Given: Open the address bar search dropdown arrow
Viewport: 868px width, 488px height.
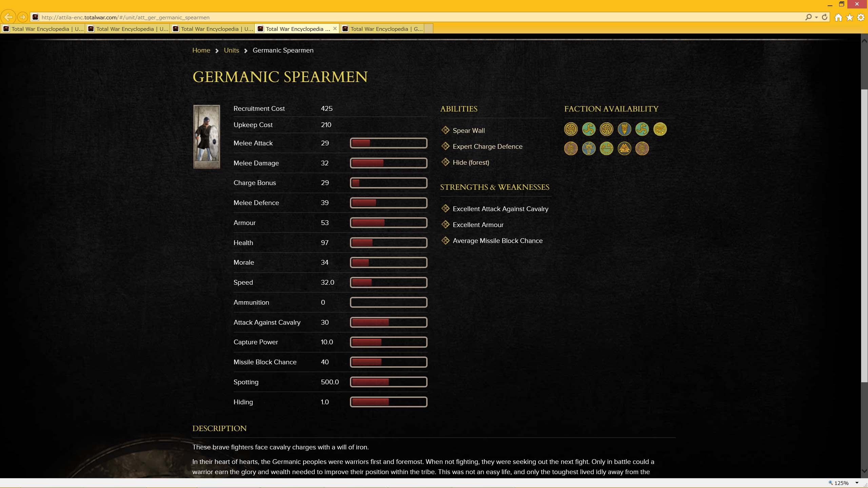Looking at the screenshot, I should coord(816,17).
